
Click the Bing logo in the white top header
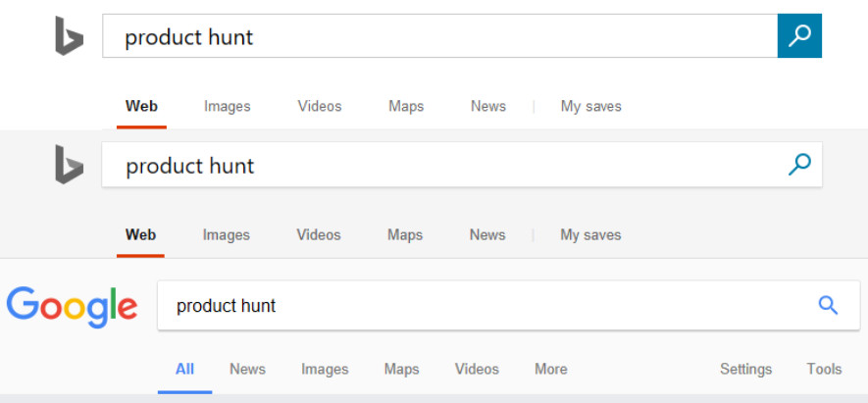click(x=69, y=36)
